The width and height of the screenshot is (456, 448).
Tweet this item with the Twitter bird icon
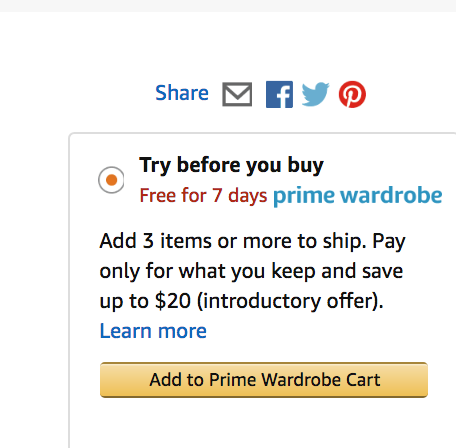(315, 94)
